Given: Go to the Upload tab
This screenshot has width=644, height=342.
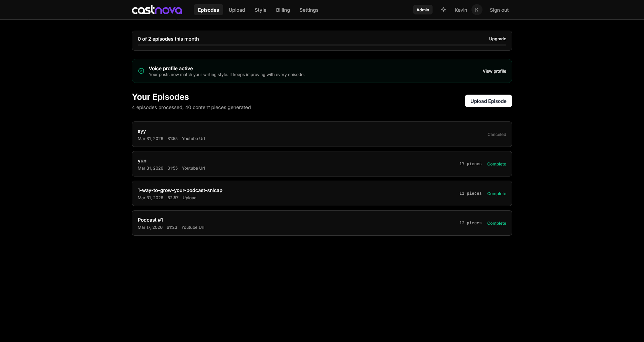Looking at the screenshot, I should pyautogui.click(x=237, y=10).
